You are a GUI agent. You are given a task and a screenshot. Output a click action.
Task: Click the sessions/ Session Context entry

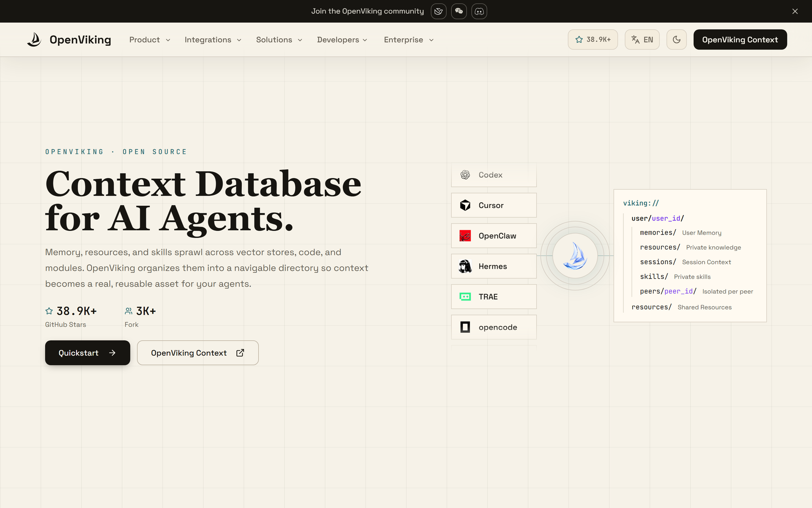click(x=686, y=262)
